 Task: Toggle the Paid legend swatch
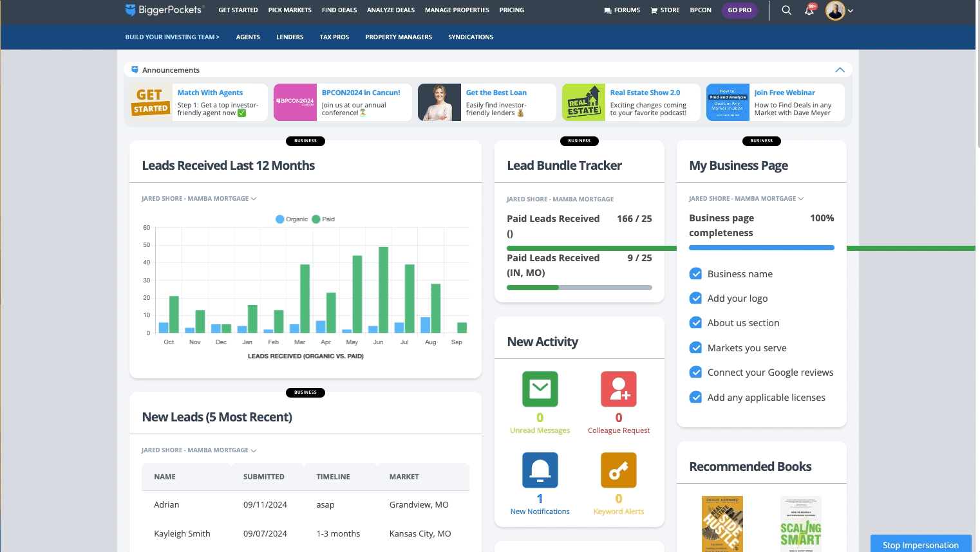pyautogui.click(x=316, y=219)
